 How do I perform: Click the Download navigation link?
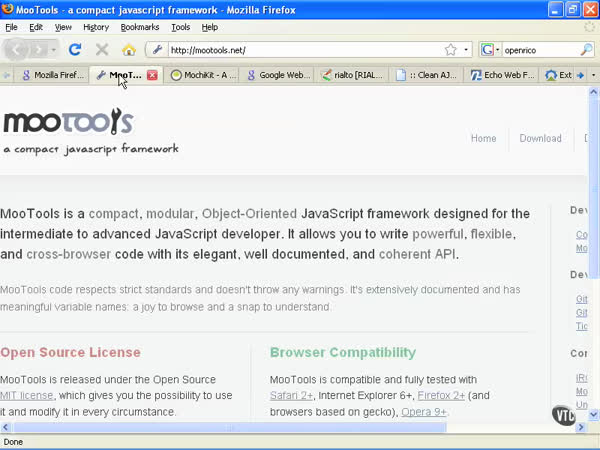click(x=540, y=138)
